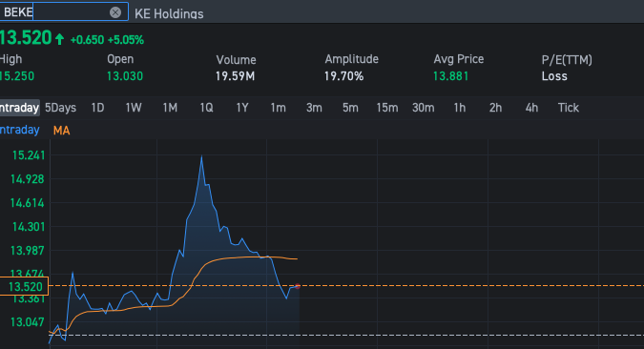Toggle the orange MA indicator legend

pyautogui.click(x=62, y=131)
